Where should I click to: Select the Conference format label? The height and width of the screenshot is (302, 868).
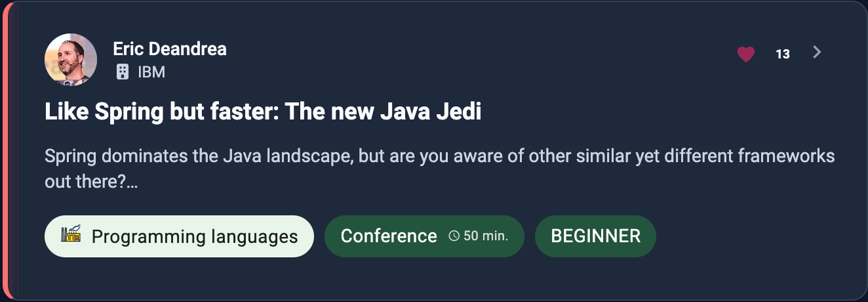[x=389, y=236]
